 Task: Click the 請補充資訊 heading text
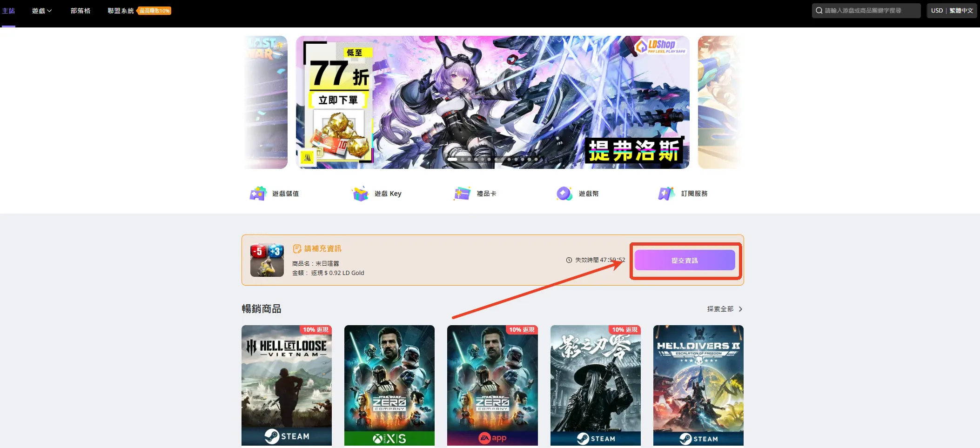[323, 249]
